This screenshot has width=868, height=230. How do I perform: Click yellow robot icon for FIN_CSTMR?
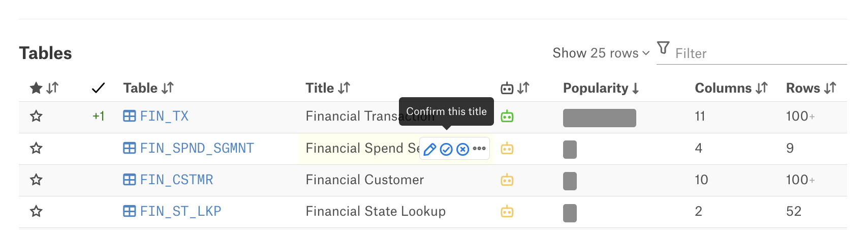pyautogui.click(x=507, y=180)
